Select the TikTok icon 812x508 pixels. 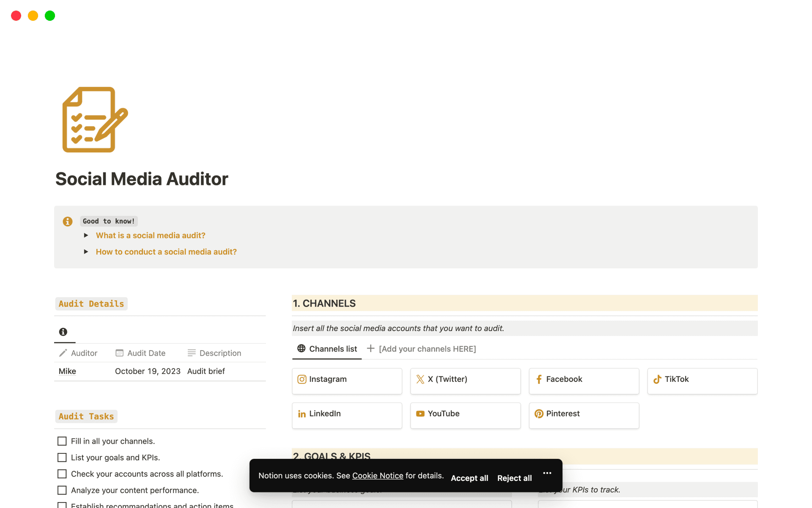pos(657,379)
